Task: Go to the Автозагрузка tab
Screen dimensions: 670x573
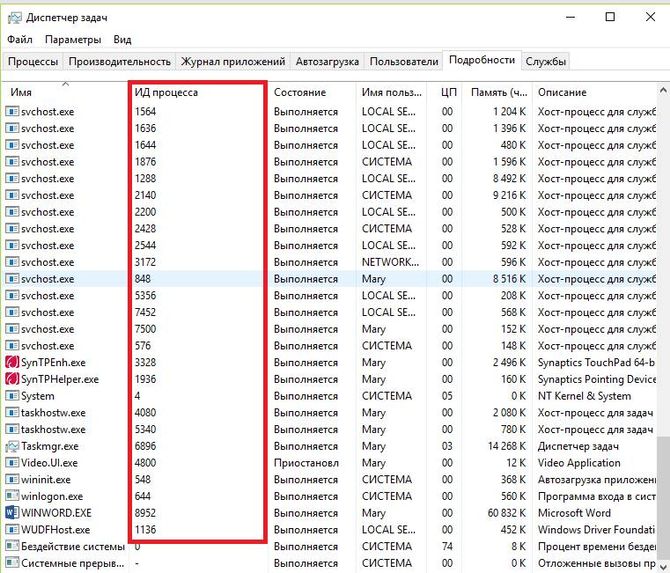Action: pos(327,62)
